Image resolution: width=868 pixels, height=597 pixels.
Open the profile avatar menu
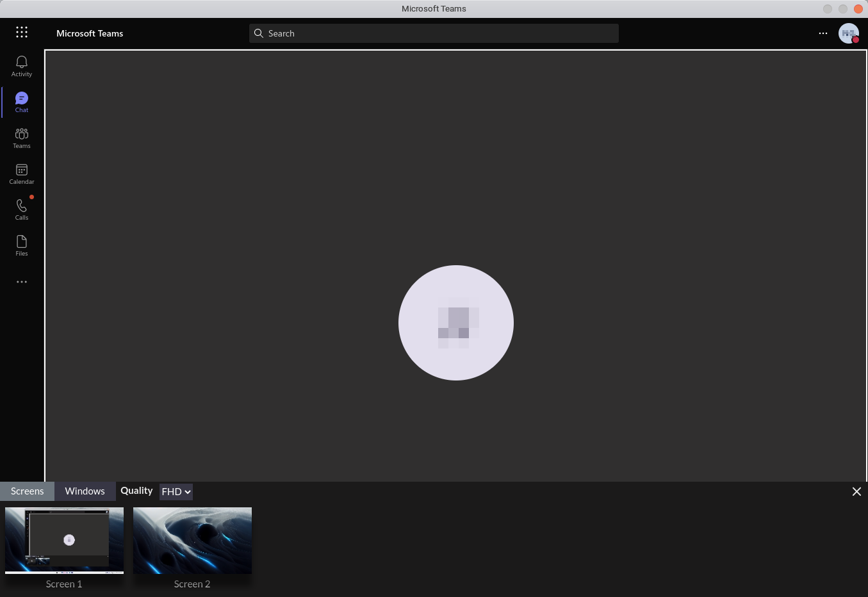pyautogui.click(x=849, y=33)
